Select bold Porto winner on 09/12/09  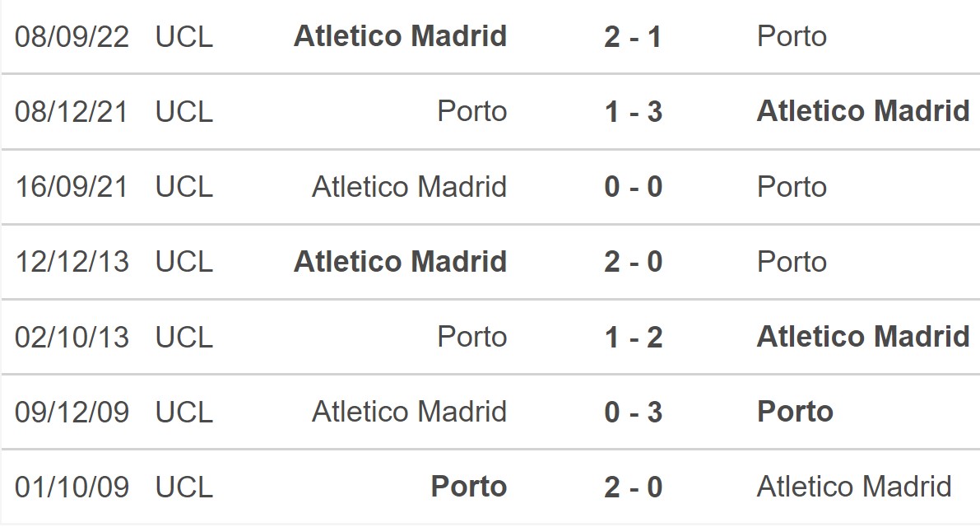[795, 412]
